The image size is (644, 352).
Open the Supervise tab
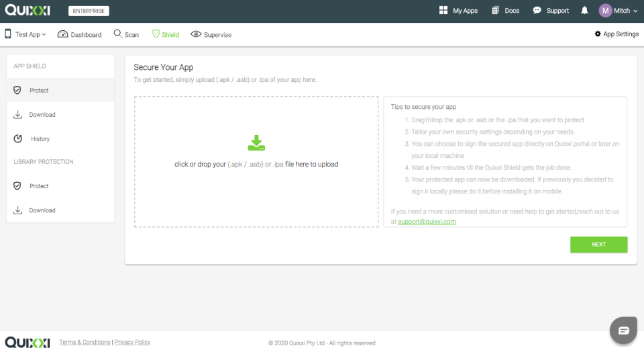211,34
